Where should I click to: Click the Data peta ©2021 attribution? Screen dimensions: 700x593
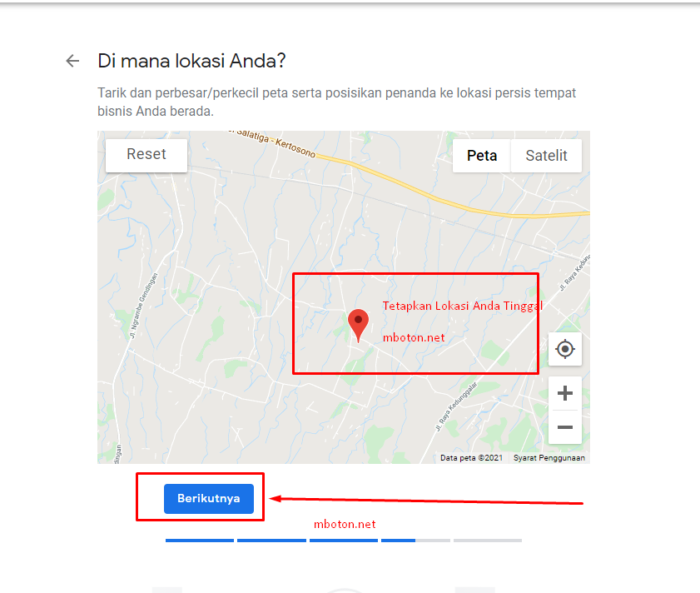point(471,457)
